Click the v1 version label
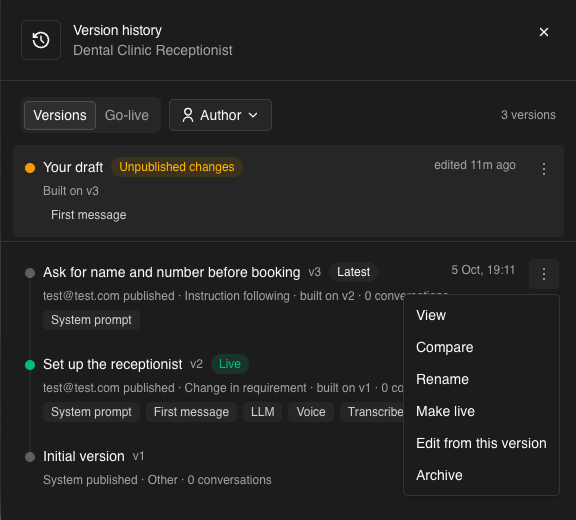 click(138, 456)
